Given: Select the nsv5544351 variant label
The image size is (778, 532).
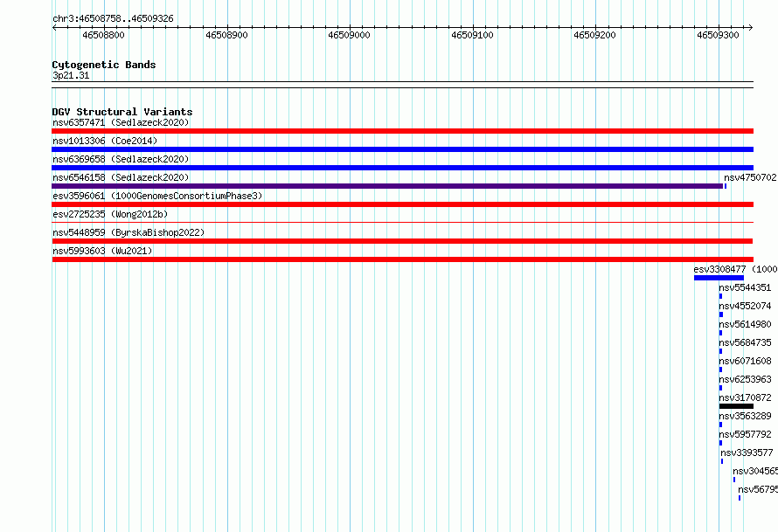Looking at the screenshot, I should point(746,287).
